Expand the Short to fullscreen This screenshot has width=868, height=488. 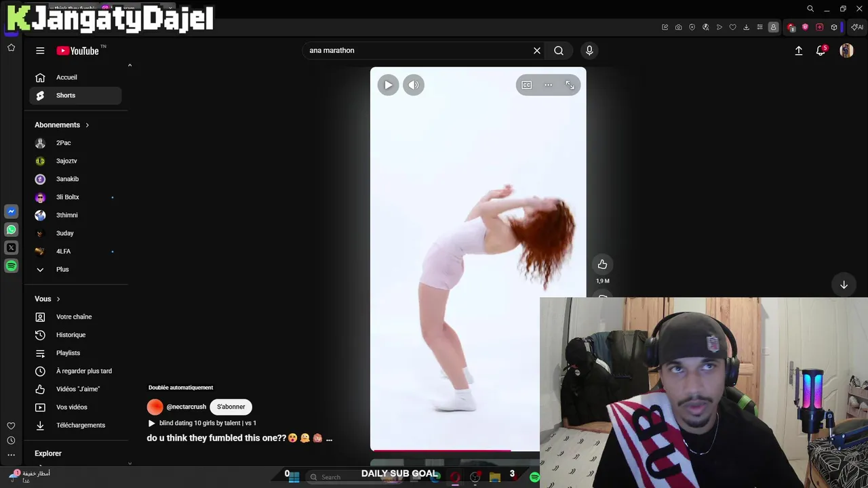pos(570,85)
